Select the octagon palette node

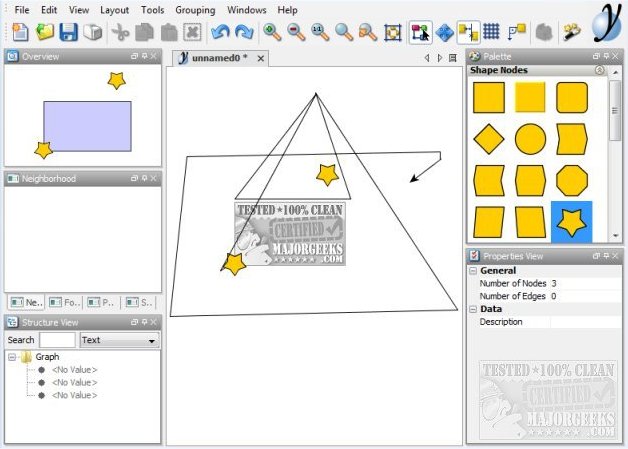click(572, 180)
